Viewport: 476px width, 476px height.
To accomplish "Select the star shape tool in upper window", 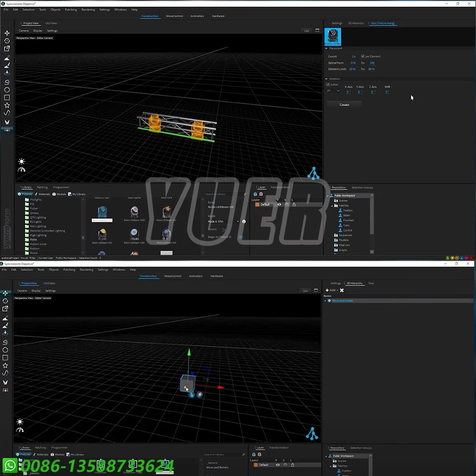I will point(7,105).
